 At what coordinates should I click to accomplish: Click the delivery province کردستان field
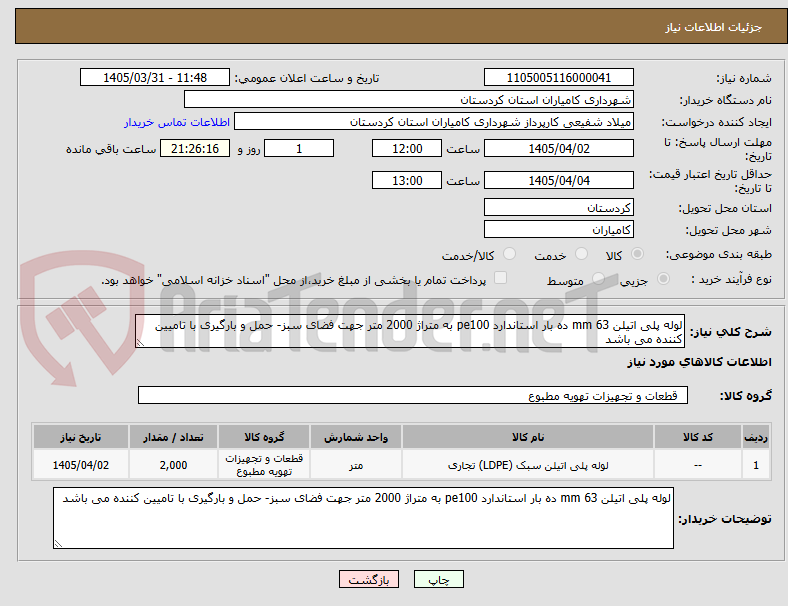tap(558, 208)
